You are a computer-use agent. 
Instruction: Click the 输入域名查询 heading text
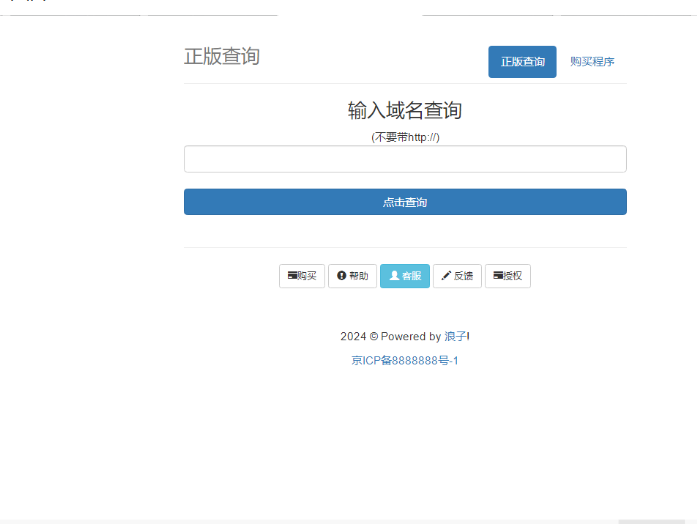point(405,110)
